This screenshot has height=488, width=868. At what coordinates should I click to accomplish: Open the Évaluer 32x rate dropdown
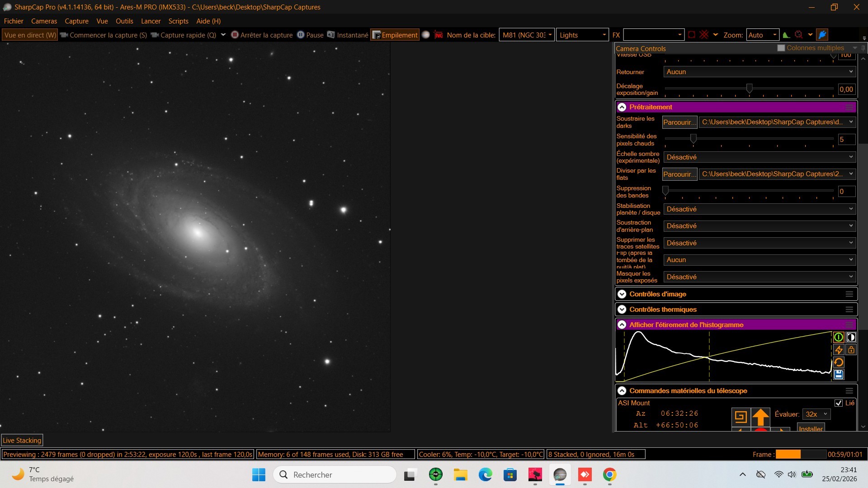pyautogui.click(x=816, y=414)
